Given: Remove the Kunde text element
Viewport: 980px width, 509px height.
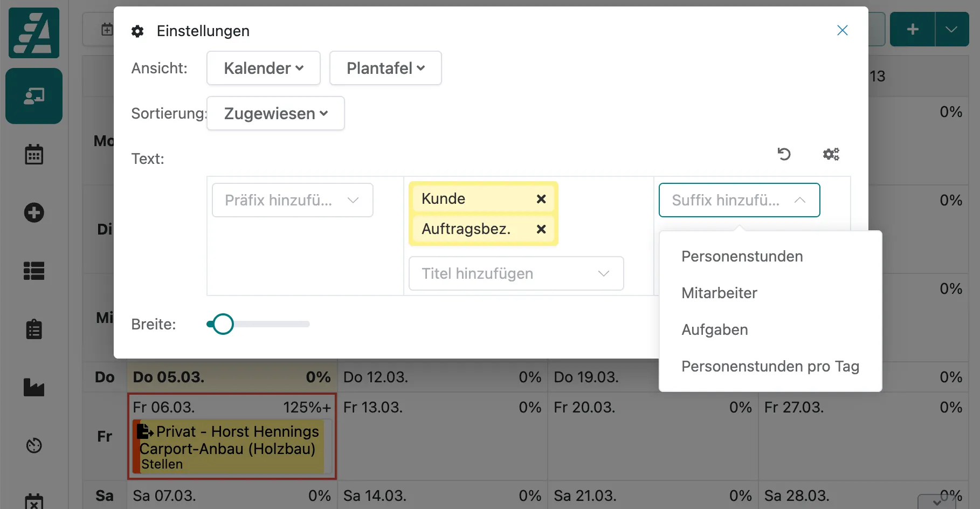Looking at the screenshot, I should pyautogui.click(x=541, y=198).
